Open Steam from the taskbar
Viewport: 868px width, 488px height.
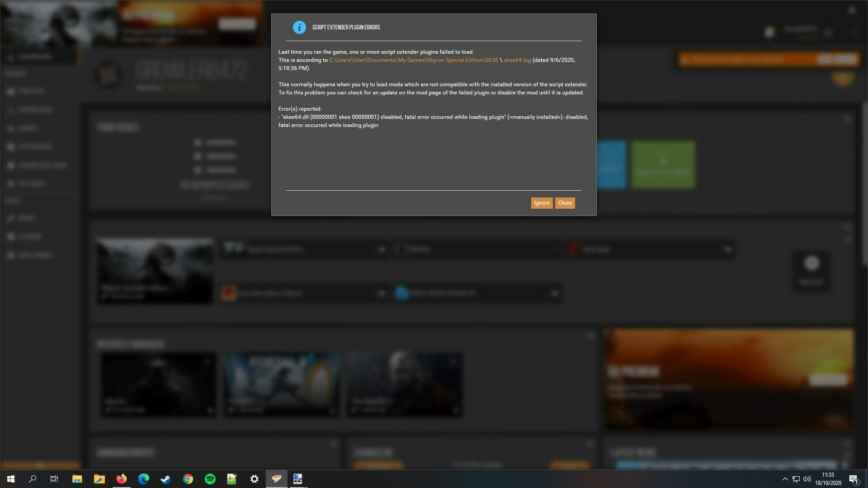[x=165, y=479]
